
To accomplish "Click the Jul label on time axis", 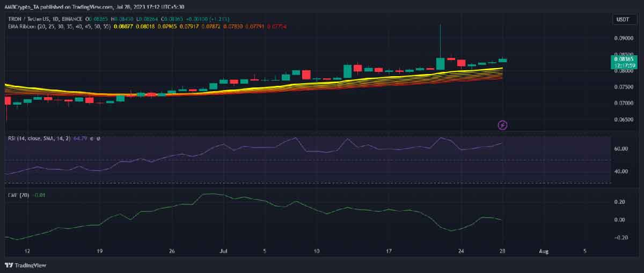I will tap(223, 250).
